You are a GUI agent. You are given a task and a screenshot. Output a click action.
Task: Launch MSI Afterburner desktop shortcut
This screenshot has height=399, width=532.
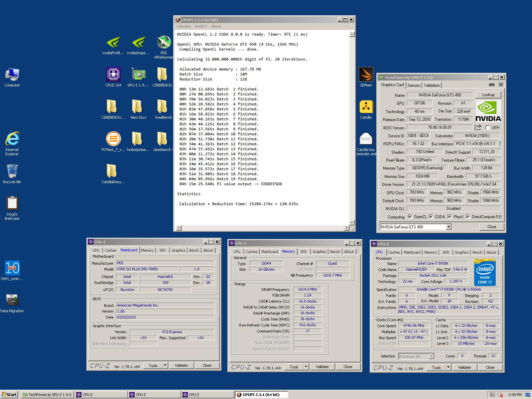tap(164, 47)
